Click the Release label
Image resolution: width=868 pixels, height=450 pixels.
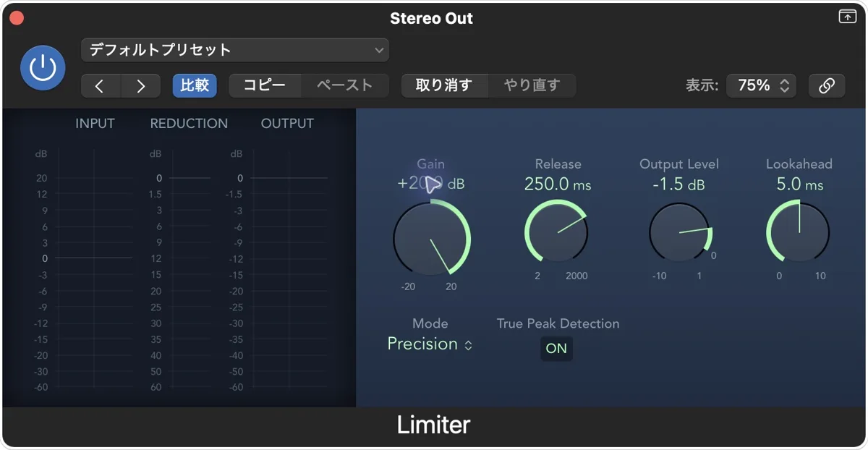pyautogui.click(x=558, y=164)
